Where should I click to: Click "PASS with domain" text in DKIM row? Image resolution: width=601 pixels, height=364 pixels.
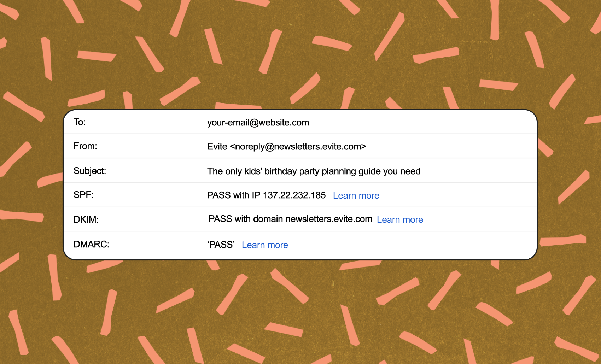pos(245,219)
